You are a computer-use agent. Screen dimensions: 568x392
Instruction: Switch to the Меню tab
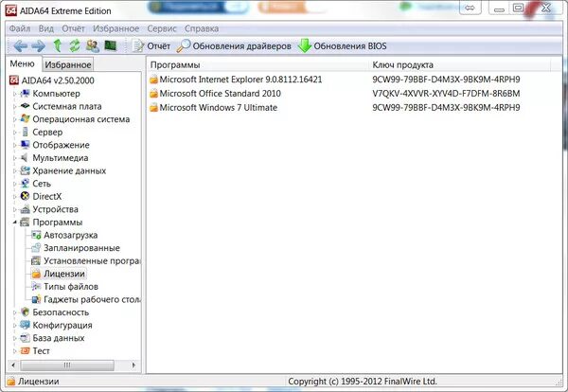click(23, 63)
